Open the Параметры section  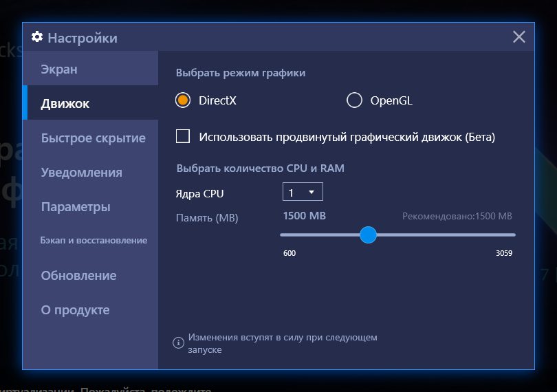tap(75, 207)
